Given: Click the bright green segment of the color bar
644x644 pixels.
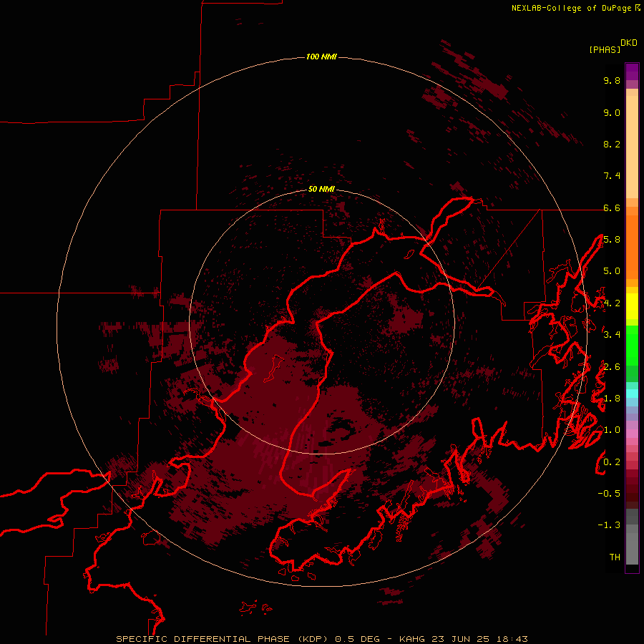Looking at the screenshot, I should (x=632, y=345).
